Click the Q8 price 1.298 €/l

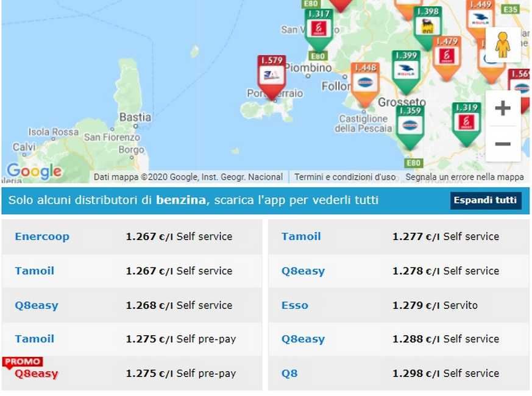(x=416, y=373)
